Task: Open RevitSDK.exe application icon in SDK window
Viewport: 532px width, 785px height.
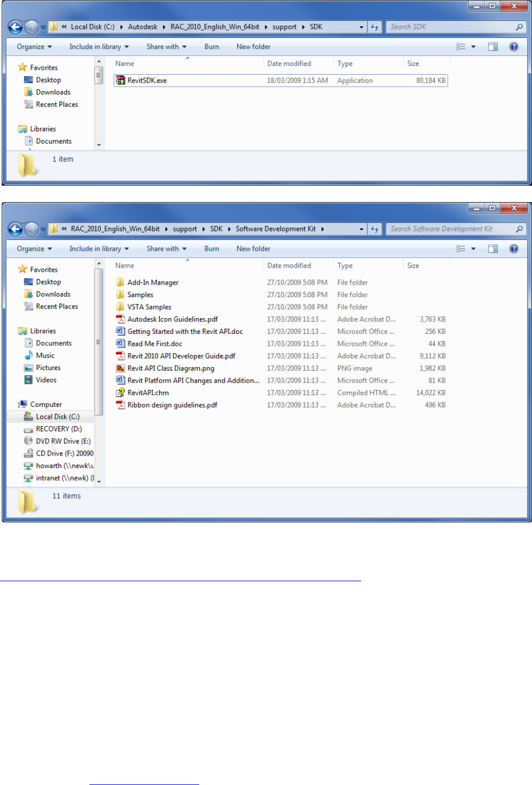Action: pos(121,80)
